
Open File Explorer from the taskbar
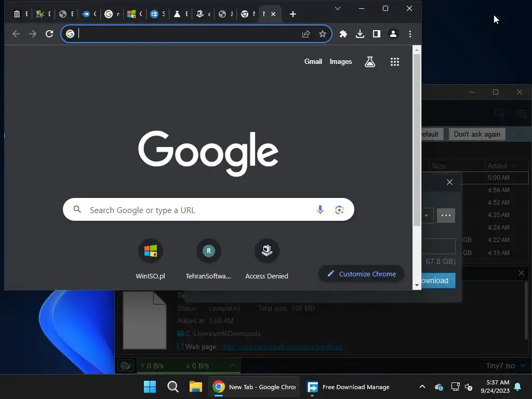(196, 387)
